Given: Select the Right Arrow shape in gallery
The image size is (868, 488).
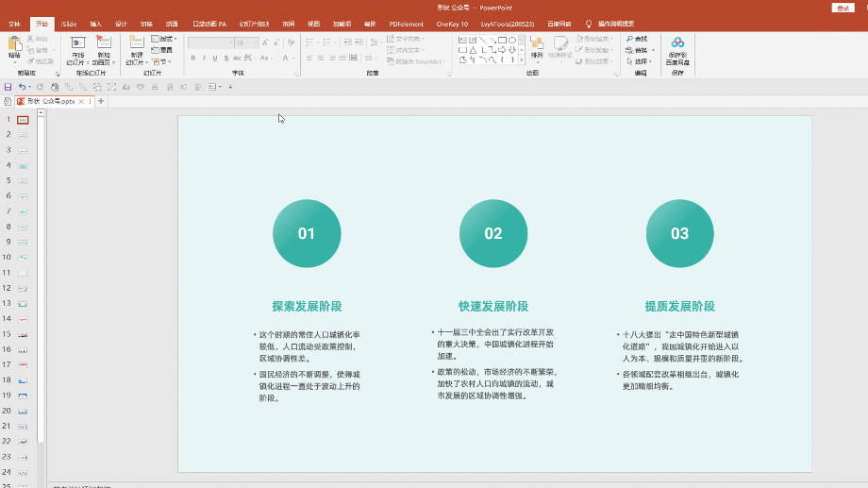Looking at the screenshot, I should [502, 50].
